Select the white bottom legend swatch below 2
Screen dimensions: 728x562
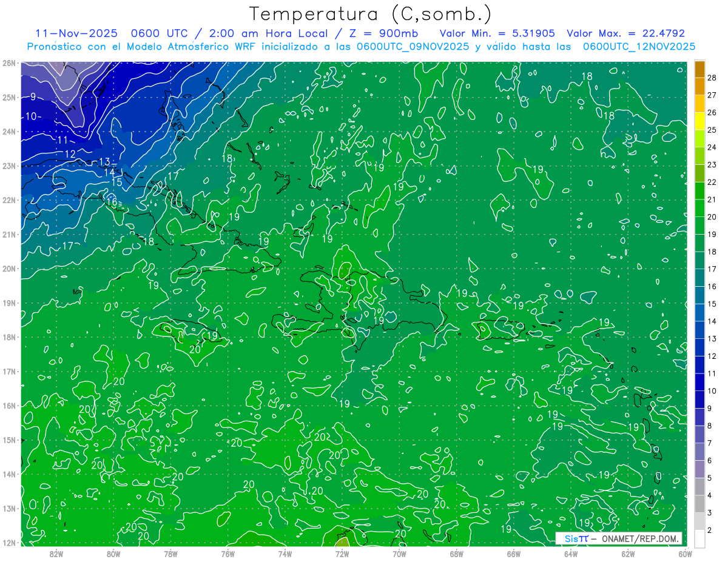click(699, 539)
